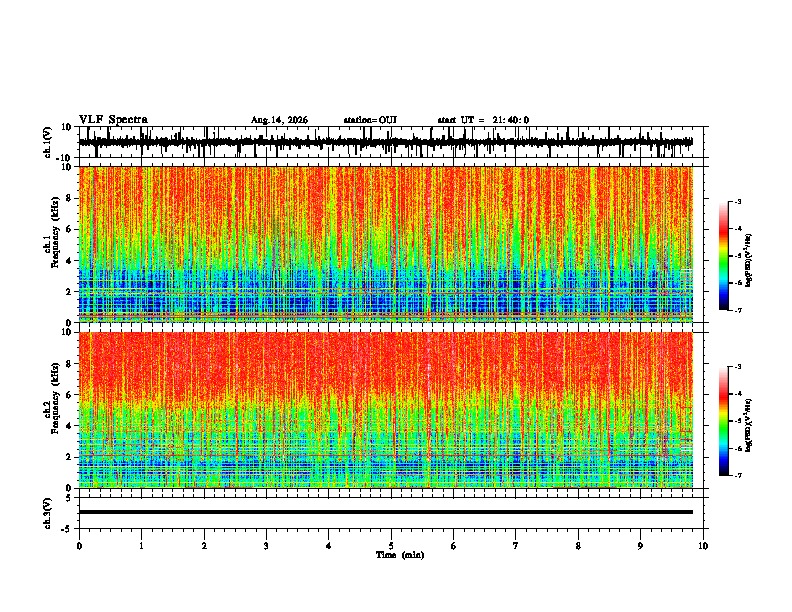792x612 pixels.
Task: Click tick label "5" on time axis
Action: [x=391, y=546]
